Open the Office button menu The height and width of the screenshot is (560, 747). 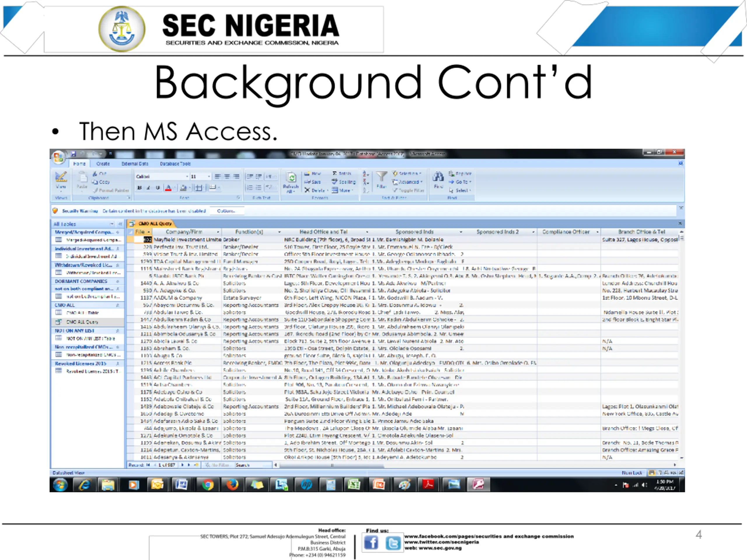[x=59, y=157]
